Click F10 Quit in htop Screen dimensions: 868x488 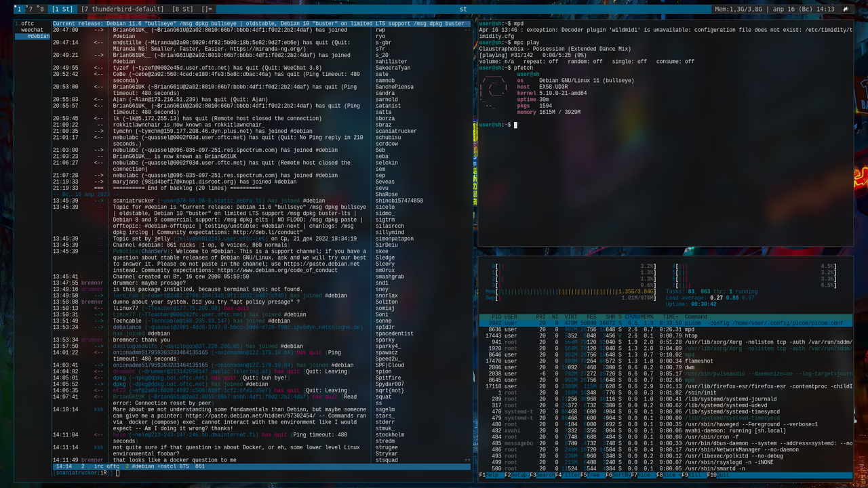pyautogui.click(x=718, y=475)
